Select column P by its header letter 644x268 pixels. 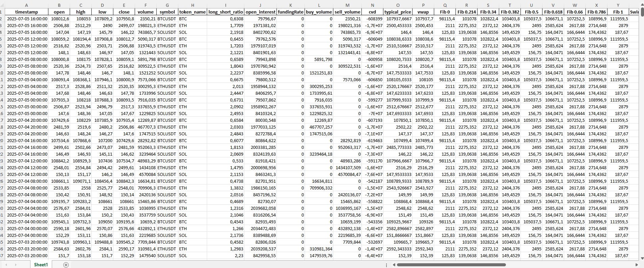[423, 5]
